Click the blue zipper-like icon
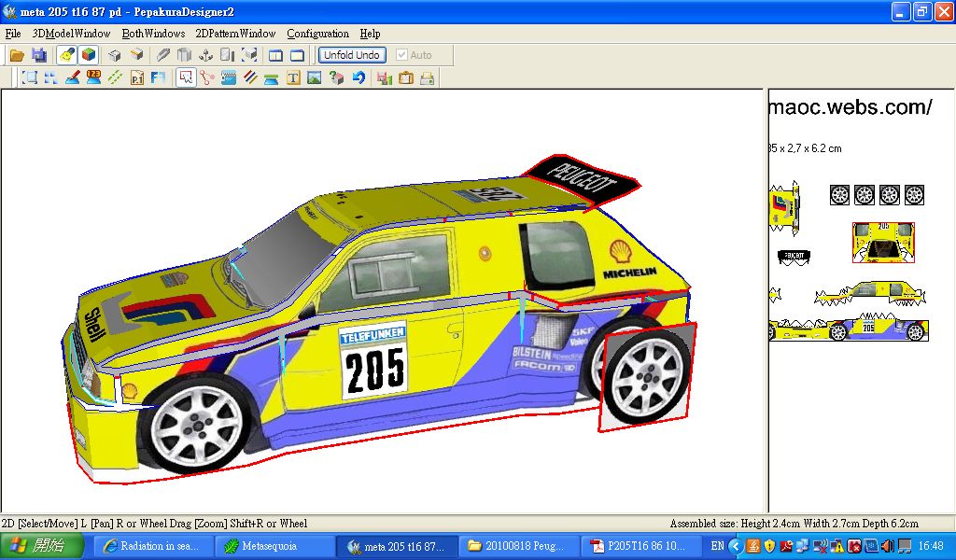The height and width of the screenshot is (560, 956). (229, 78)
